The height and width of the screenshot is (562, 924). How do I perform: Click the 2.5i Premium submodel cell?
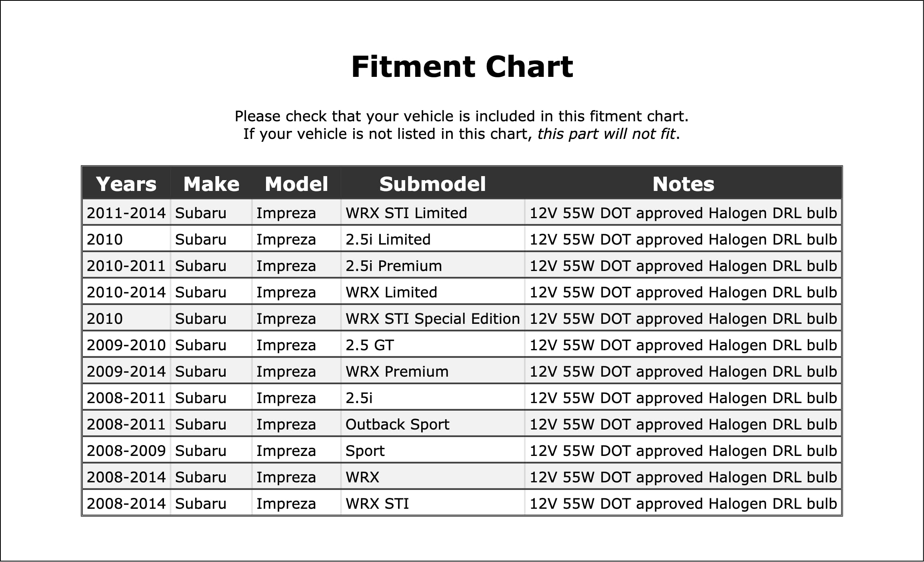pos(394,266)
